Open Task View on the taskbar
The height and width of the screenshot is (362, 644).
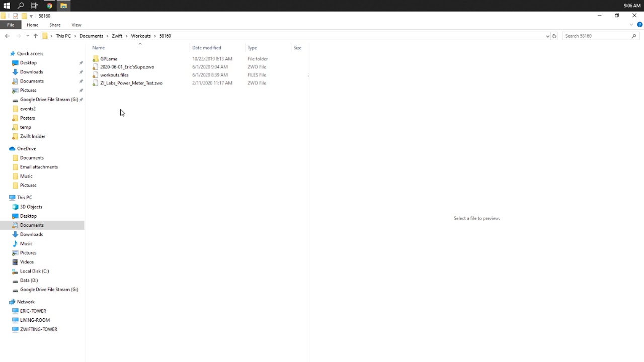click(34, 6)
